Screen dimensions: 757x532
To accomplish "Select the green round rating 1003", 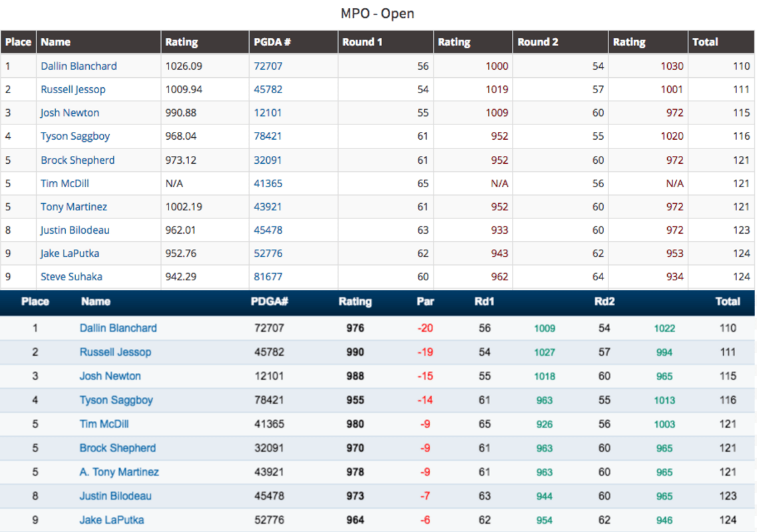I will tap(665, 424).
